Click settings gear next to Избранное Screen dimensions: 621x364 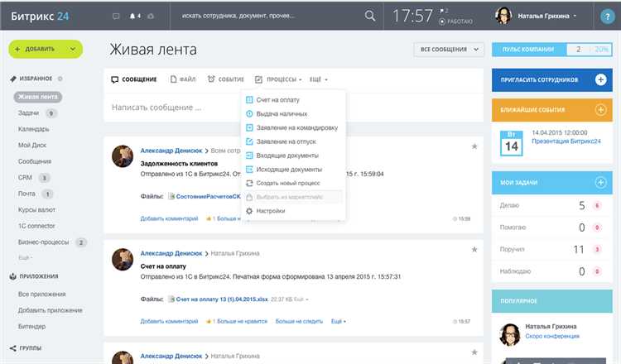(x=60, y=79)
